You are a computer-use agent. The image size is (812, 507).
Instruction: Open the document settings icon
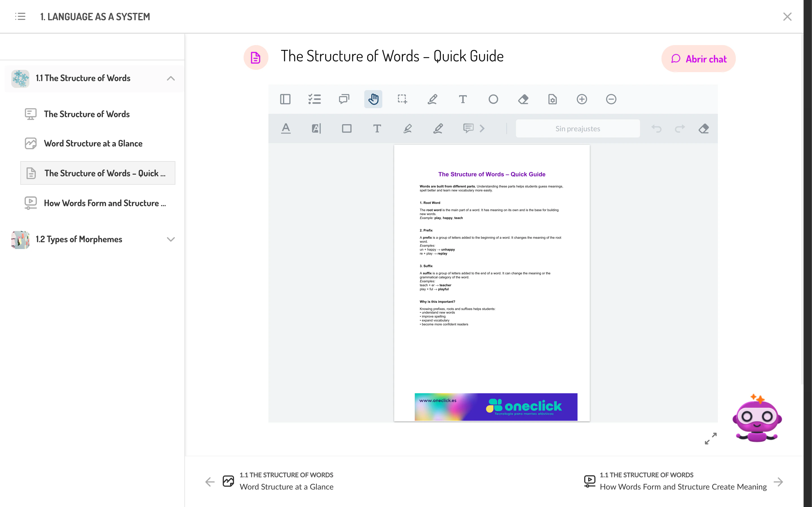tap(552, 99)
